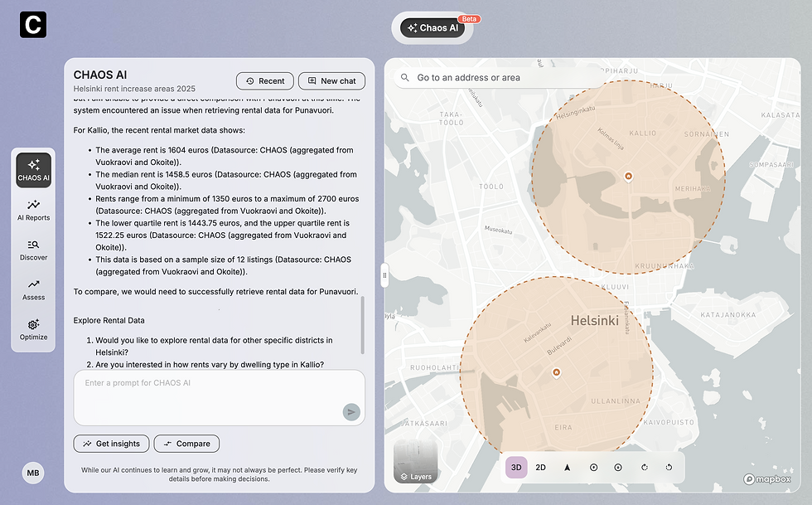This screenshot has height=505, width=812.
Task: Click the For Kallio, the recent rental market line
Action: point(159,130)
